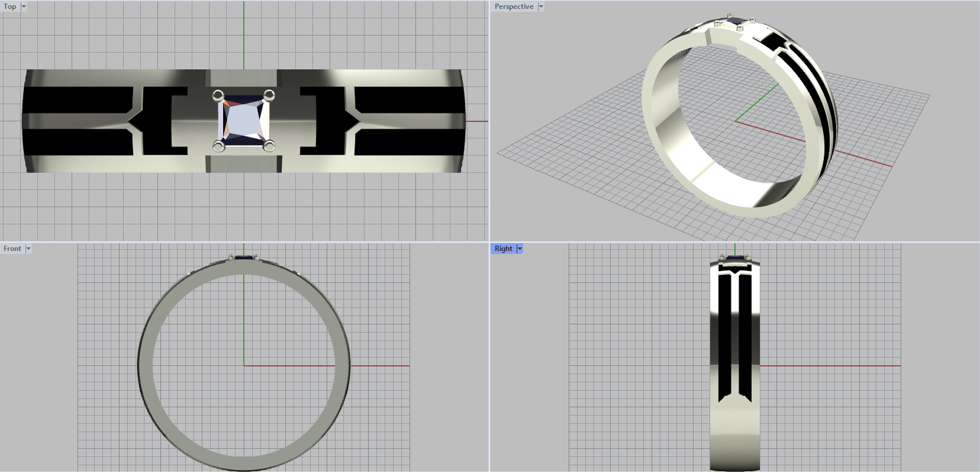Open the Right viewport dropdown arrow
The height and width of the screenshot is (473, 980).
point(519,249)
